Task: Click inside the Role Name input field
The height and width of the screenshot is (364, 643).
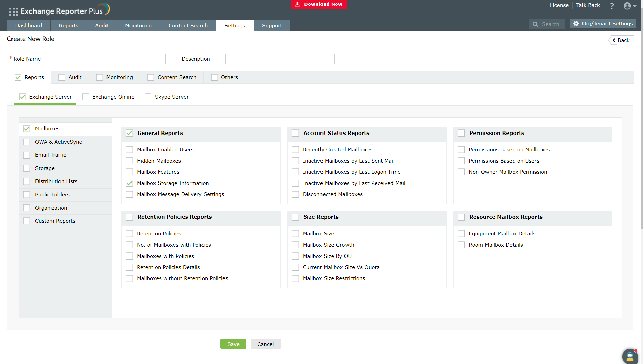Action: click(x=111, y=58)
